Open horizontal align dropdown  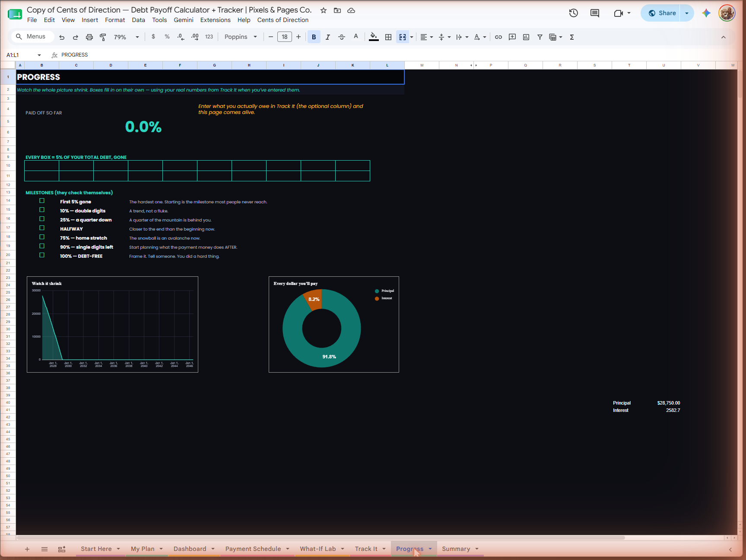click(427, 37)
